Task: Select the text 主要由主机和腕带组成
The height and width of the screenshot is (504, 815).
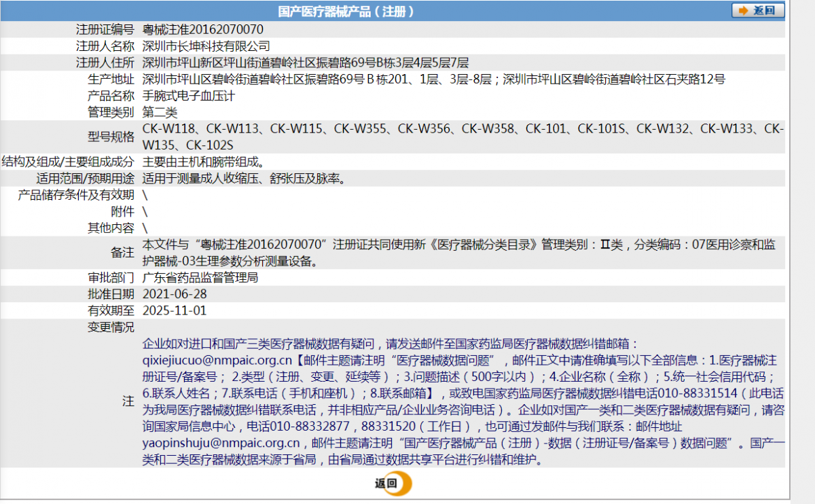Action: coord(202,162)
